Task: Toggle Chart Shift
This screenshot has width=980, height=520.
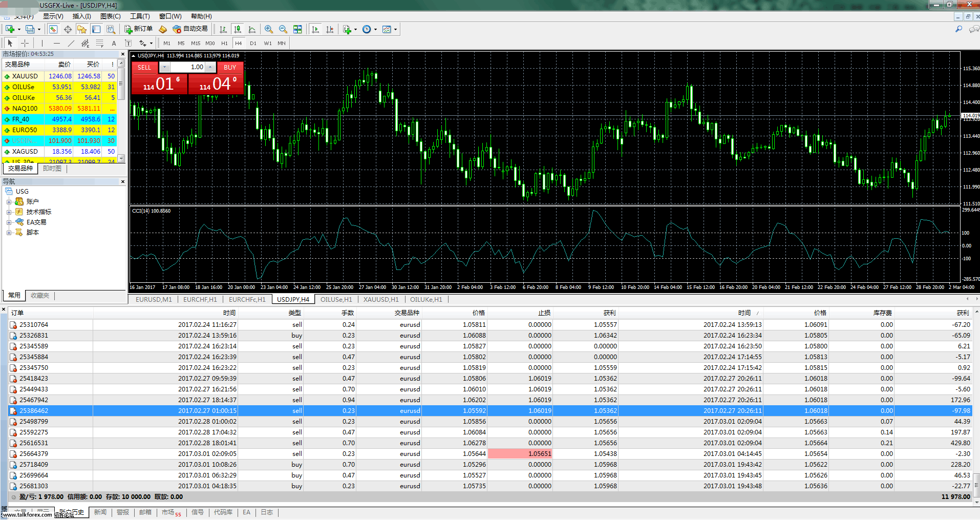Action: (330, 29)
